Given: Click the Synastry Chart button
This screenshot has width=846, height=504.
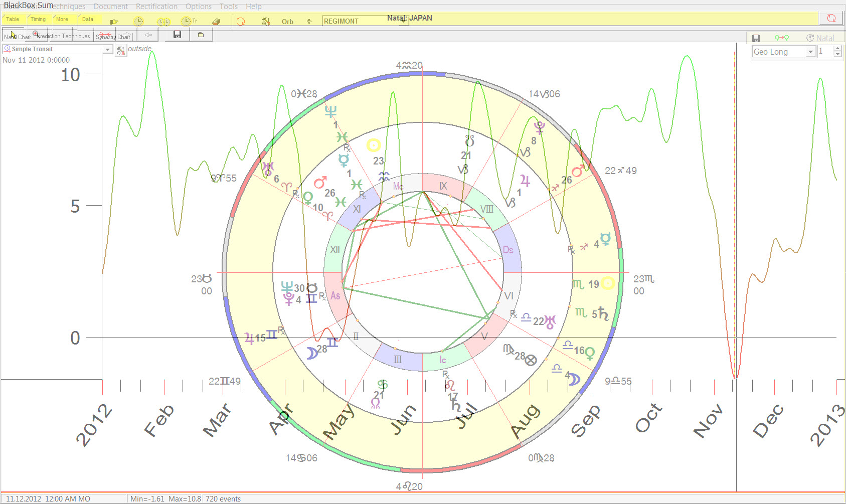Looking at the screenshot, I should point(113,37).
